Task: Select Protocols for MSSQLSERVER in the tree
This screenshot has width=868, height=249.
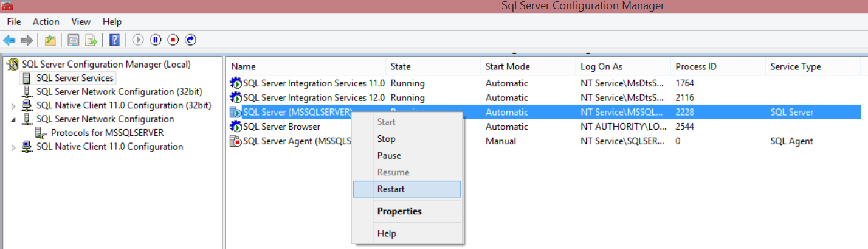Action: [107, 133]
